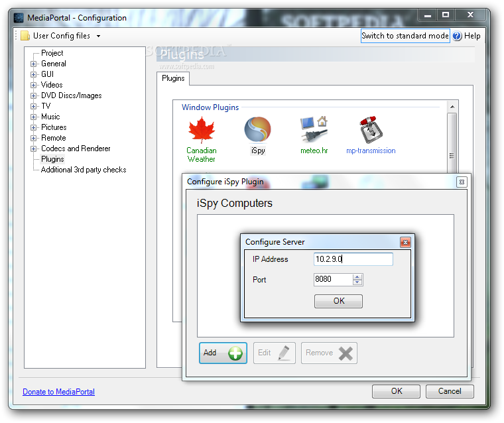Select the meteo.hr plugin icon
The height and width of the screenshot is (423, 504).
coord(314,129)
